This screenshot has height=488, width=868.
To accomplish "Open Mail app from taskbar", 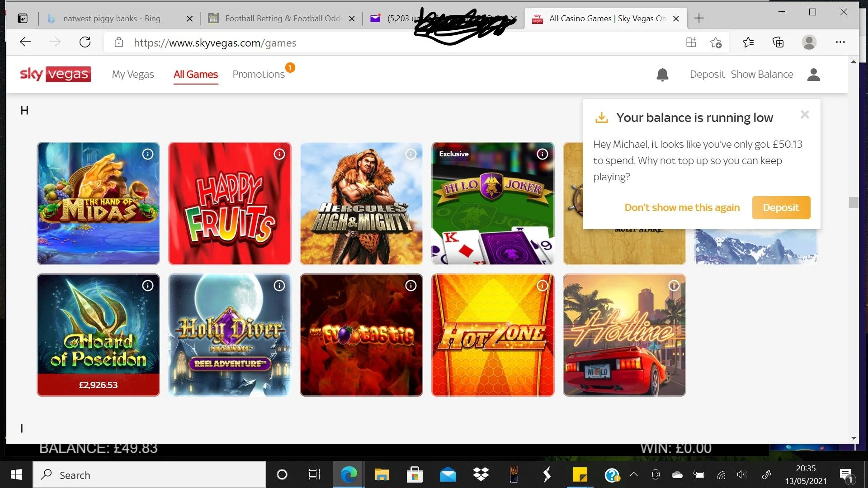I will tap(448, 475).
